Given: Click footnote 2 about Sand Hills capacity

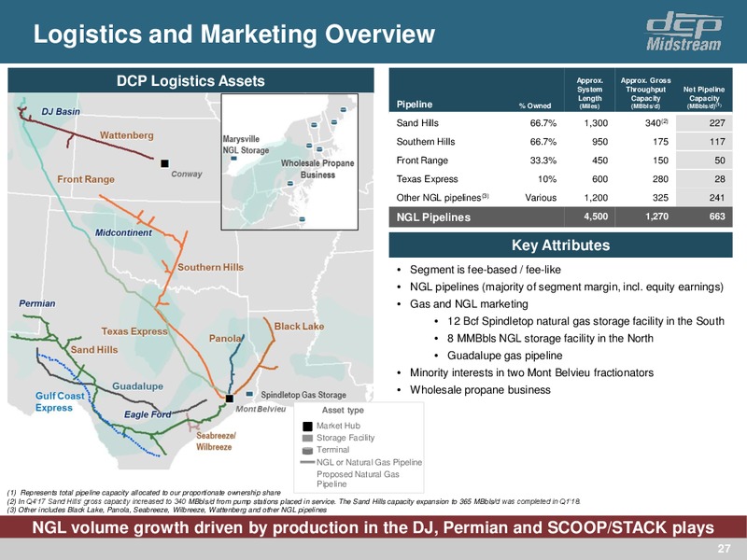Looking at the screenshot, I should [x=294, y=501].
